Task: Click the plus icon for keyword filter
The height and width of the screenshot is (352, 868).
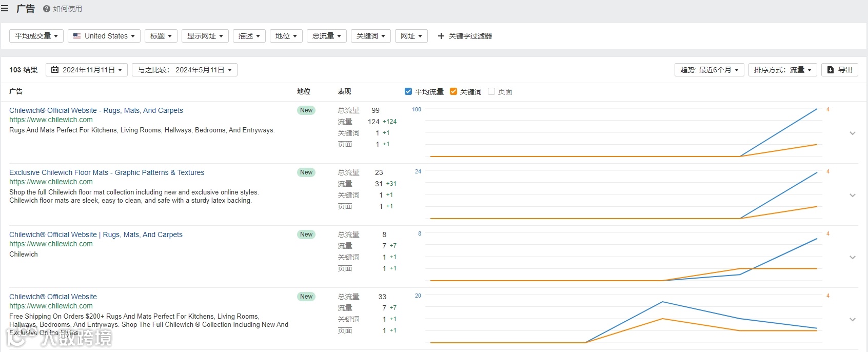Action: 441,36
